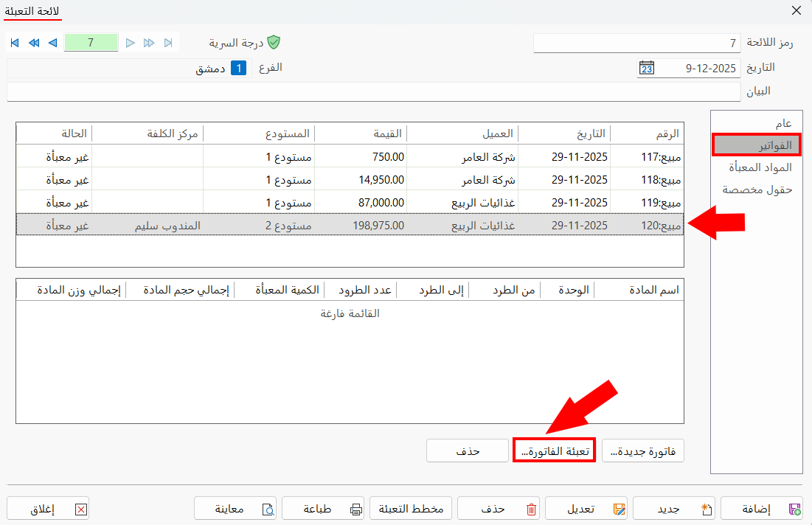812x525 pixels.
Task: Go to the previous record with the single back arrow
Action: [52, 43]
